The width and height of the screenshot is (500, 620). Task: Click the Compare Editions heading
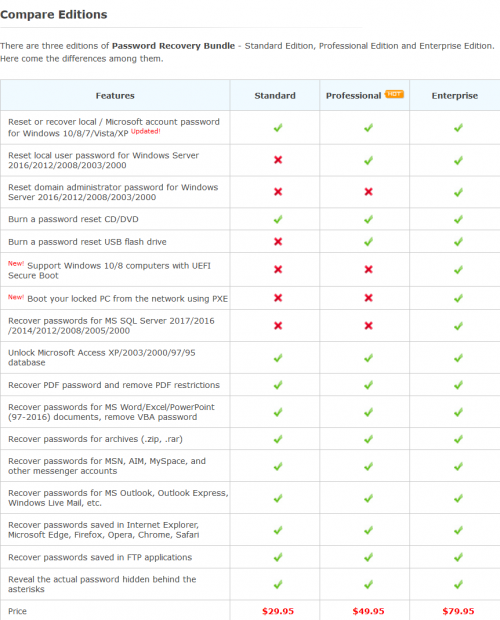coord(54,15)
